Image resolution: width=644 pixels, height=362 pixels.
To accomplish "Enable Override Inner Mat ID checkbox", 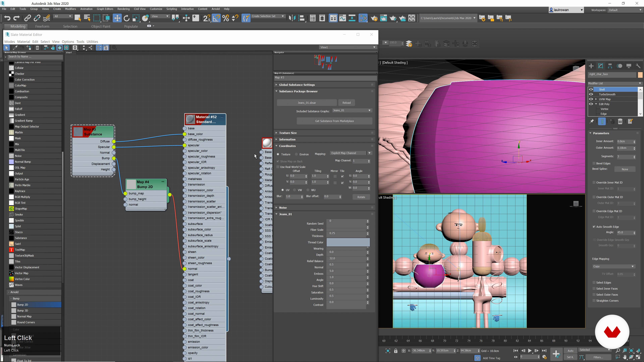I will click(x=594, y=183).
